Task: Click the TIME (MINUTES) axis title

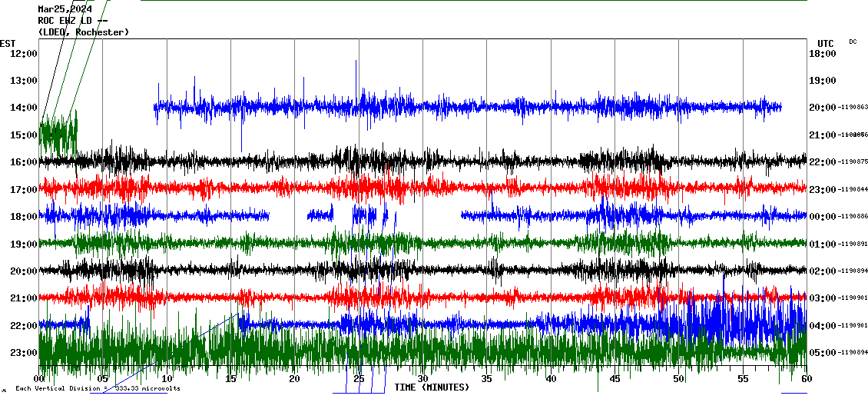Action: pyautogui.click(x=432, y=387)
